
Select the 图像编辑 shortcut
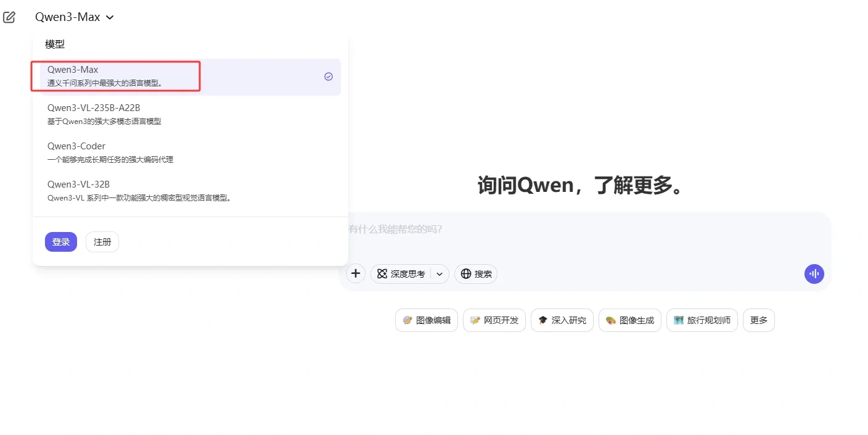point(426,320)
